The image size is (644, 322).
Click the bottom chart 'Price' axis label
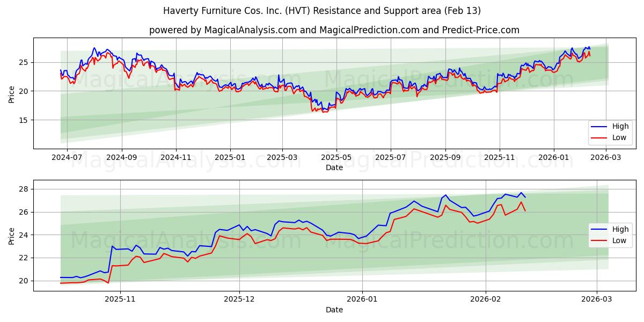coord(12,236)
